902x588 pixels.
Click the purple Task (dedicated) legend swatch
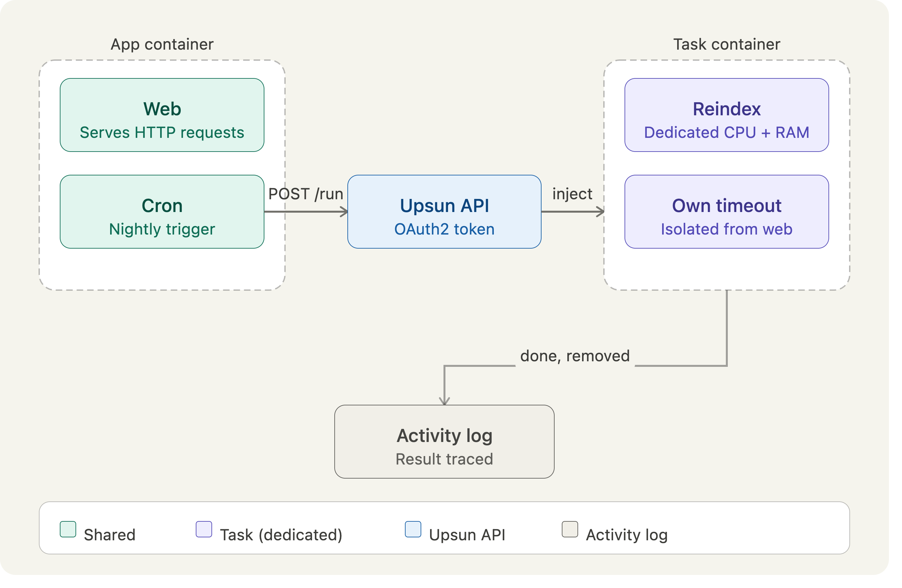pos(204,529)
